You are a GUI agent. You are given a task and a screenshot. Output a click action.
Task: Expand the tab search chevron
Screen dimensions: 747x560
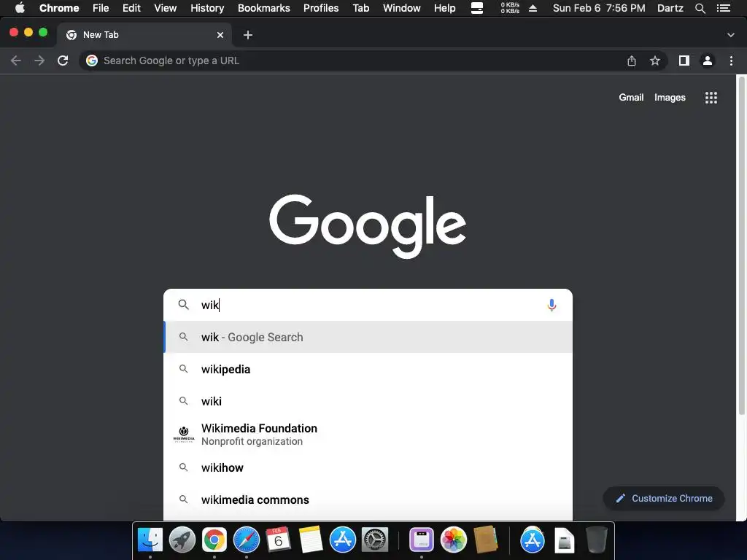click(731, 35)
